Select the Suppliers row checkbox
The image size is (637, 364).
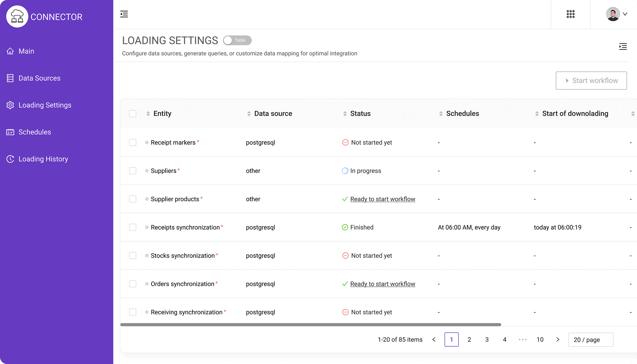point(133,171)
